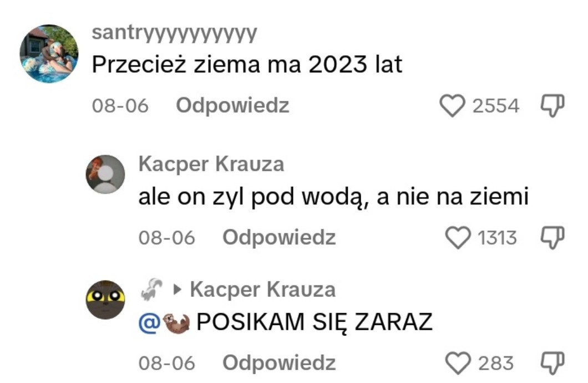
Task: Like santryyyyyyyyyy's comment with heart icon
Action: coord(452,105)
